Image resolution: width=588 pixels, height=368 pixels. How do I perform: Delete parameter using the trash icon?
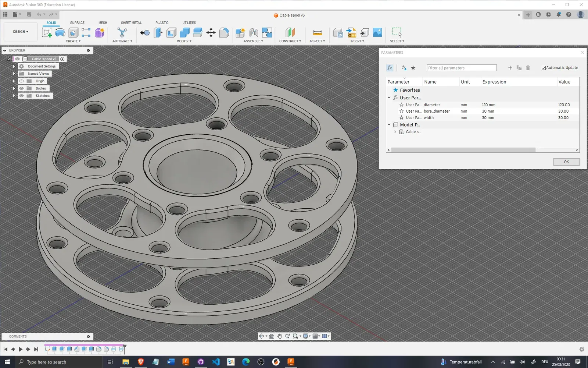coord(528,68)
